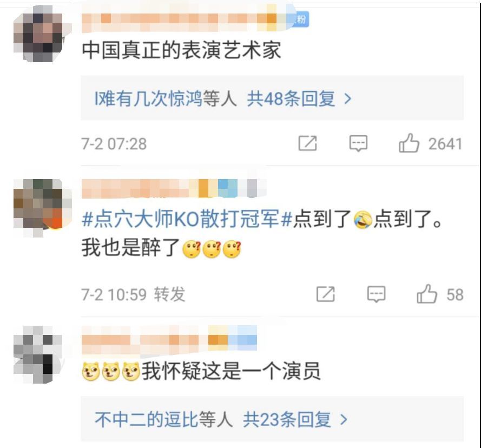Tap the first doge emoji in the third comment
Image resolution: width=481 pixels, height=448 pixels.
tap(91, 371)
